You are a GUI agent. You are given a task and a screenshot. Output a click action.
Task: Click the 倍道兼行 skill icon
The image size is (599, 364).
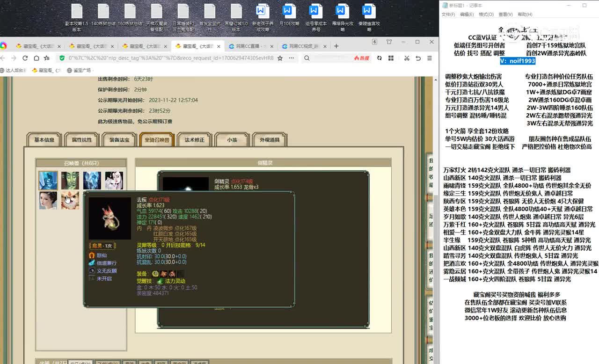click(92, 263)
